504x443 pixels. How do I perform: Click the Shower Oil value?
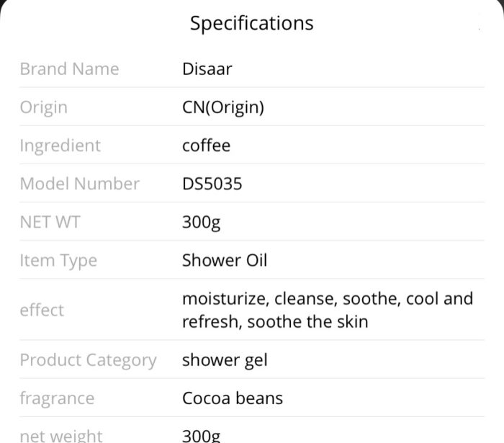[x=225, y=261]
